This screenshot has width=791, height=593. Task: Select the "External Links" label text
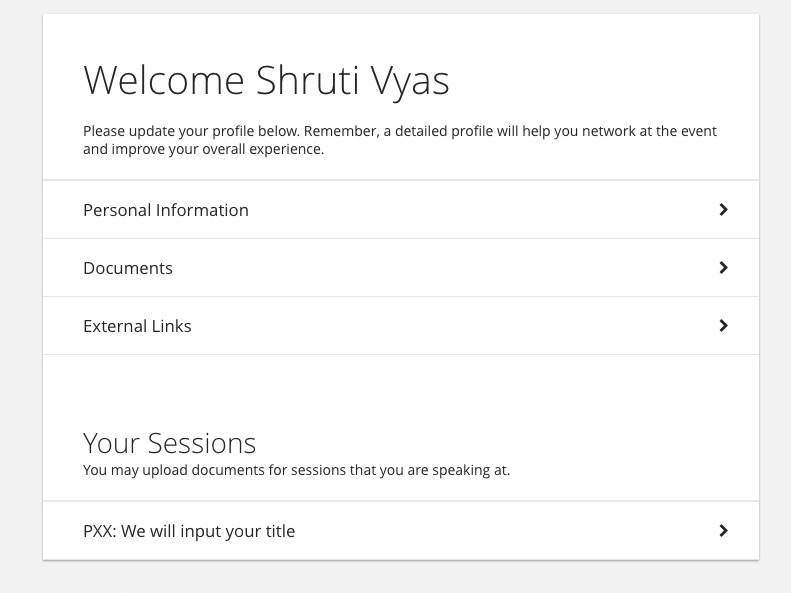[137, 326]
